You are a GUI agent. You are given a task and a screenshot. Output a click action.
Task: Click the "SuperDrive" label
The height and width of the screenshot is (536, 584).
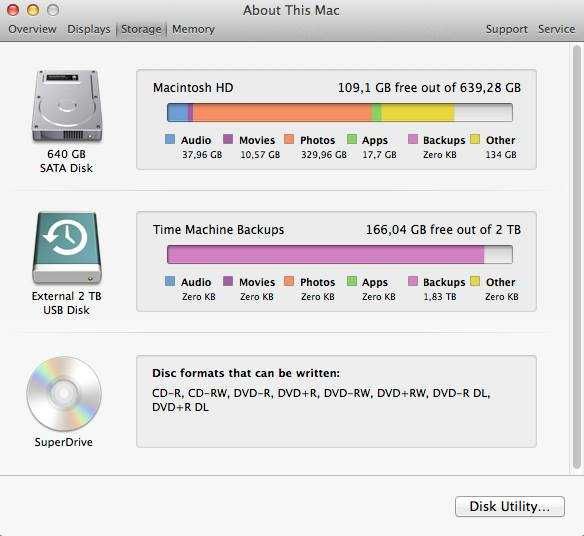pos(64,442)
